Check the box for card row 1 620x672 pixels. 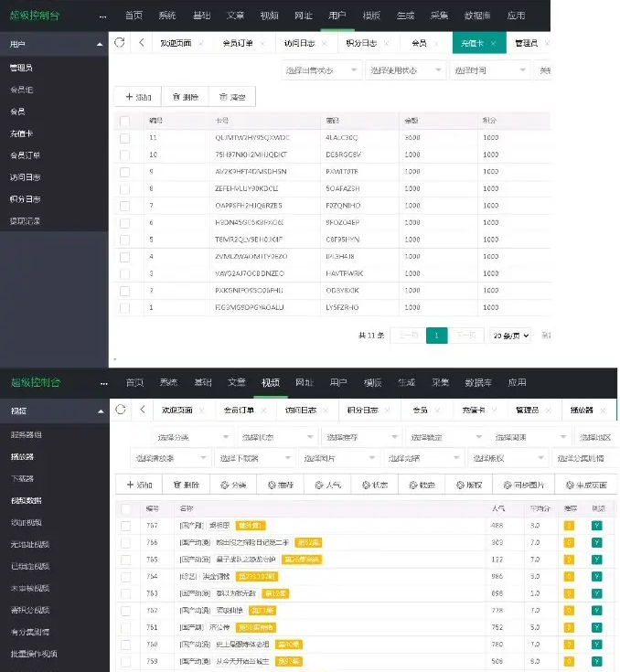(x=125, y=307)
